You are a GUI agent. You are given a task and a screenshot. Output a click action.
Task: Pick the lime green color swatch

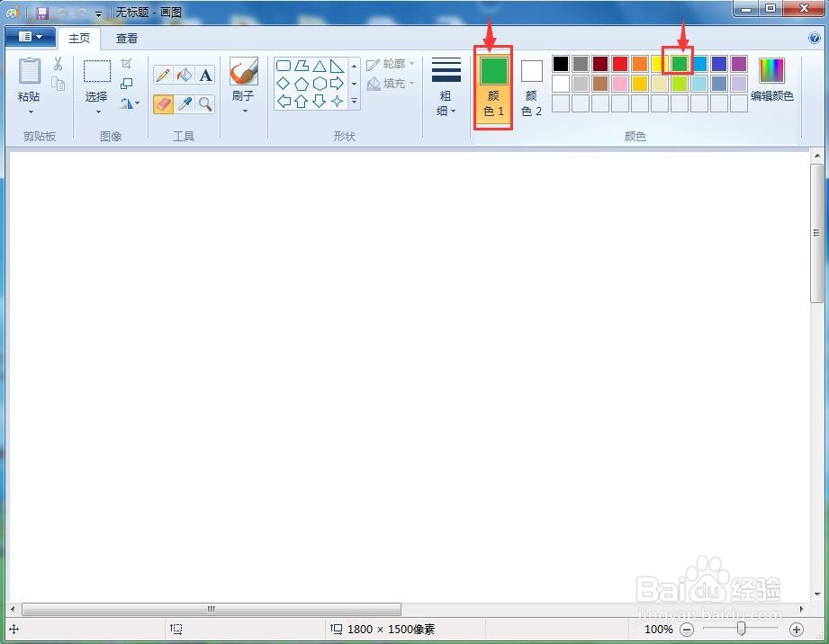point(680,84)
